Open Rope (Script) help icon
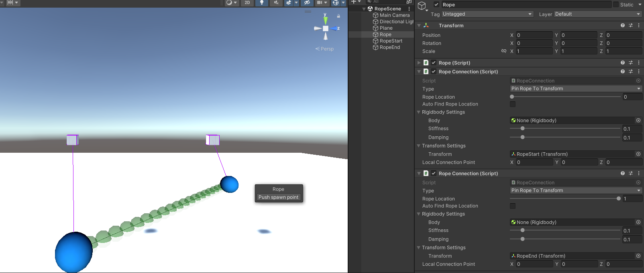644x273 pixels. (623, 63)
